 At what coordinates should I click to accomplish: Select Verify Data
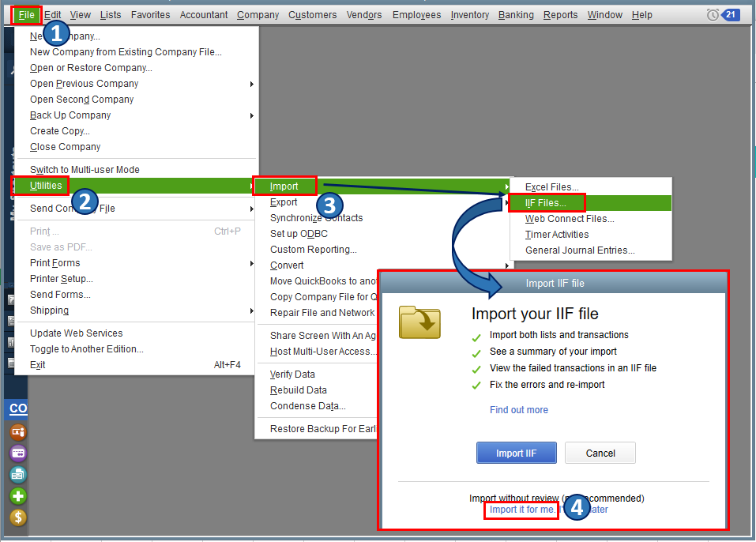[292, 375]
